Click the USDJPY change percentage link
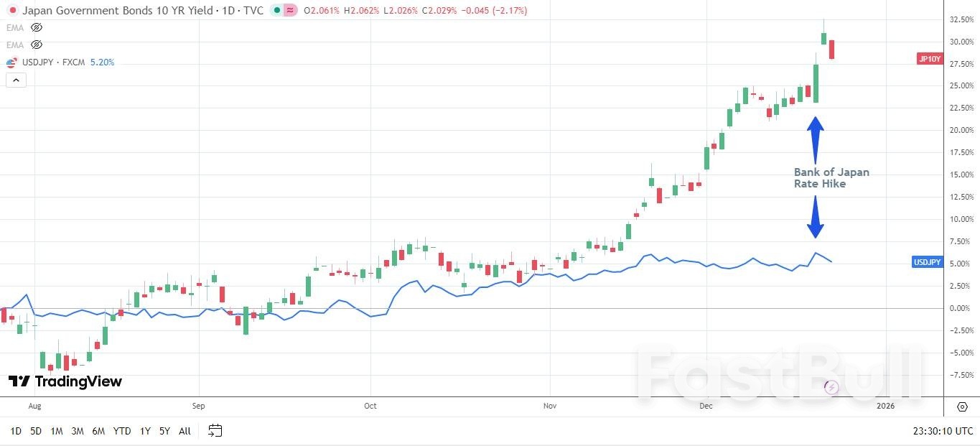This screenshot has height=446, width=980. [x=101, y=62]
